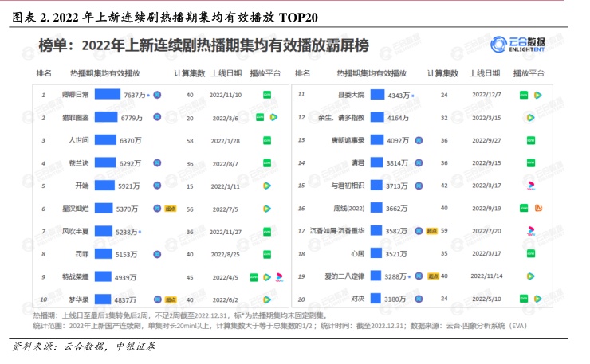Select the Youku icon in the 与君初相识 row

click(530, 186)
